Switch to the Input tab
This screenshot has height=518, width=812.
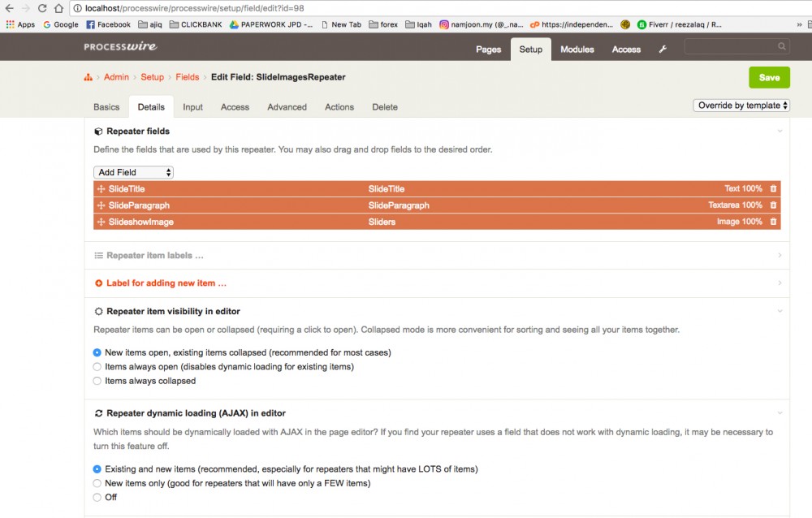(192, 107)
